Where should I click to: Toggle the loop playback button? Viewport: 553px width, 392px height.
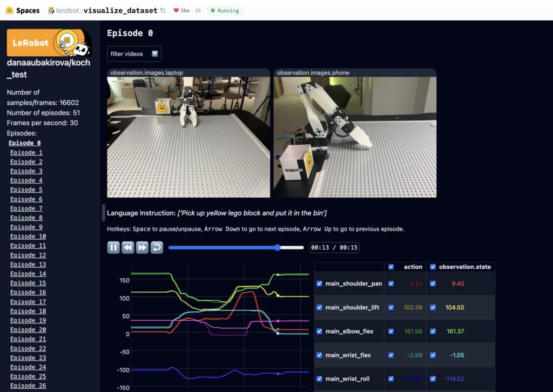157,247
